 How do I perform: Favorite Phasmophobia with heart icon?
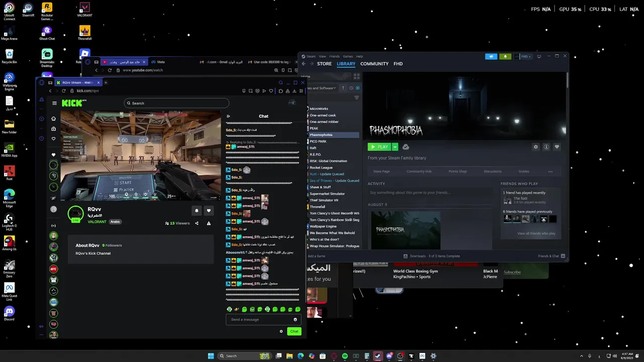[557, 147]
